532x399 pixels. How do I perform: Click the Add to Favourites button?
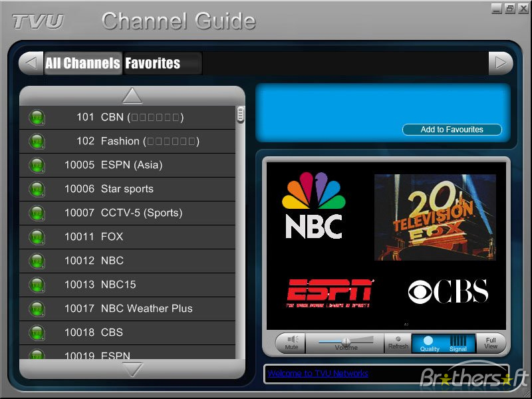[452, 130]
